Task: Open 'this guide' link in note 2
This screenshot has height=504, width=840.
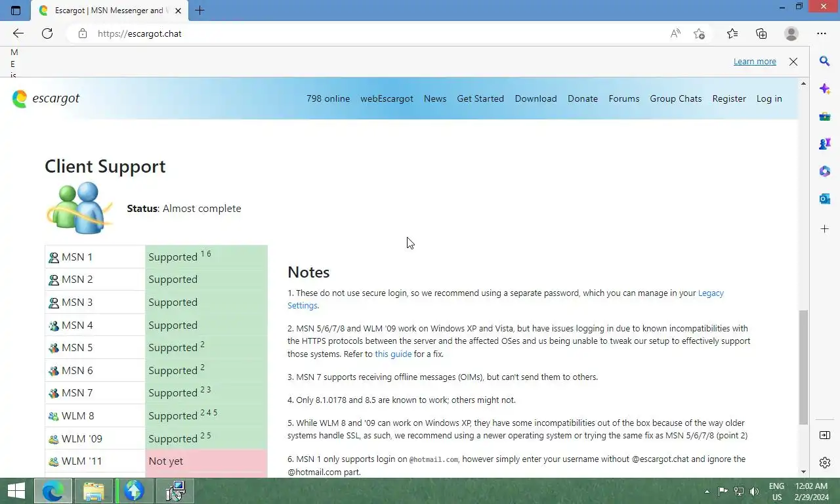Action: (393, 354)
